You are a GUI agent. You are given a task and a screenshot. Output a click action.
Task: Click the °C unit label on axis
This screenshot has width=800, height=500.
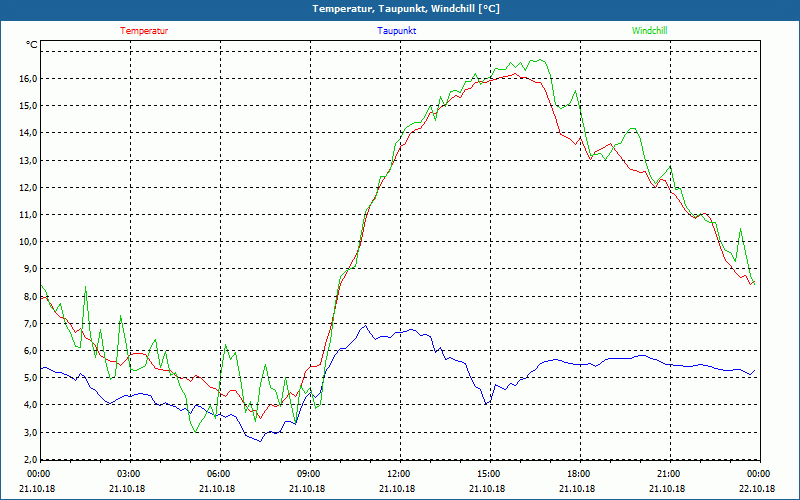pos(32,45)
